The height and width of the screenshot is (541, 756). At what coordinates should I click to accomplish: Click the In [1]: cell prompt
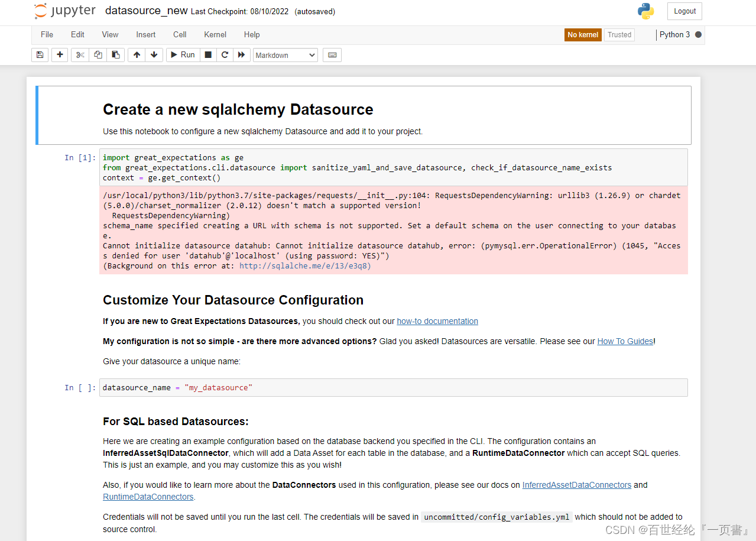pos(80,158)
